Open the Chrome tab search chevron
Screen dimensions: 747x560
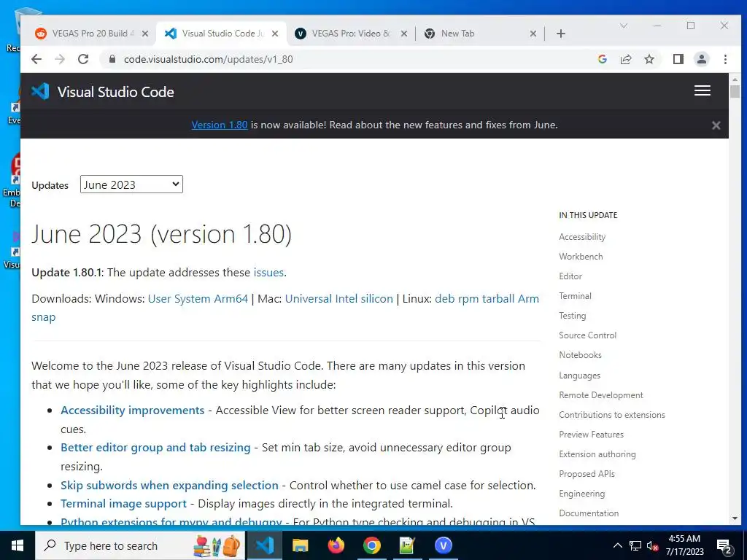pyautogui.click(x=623, y=26)
